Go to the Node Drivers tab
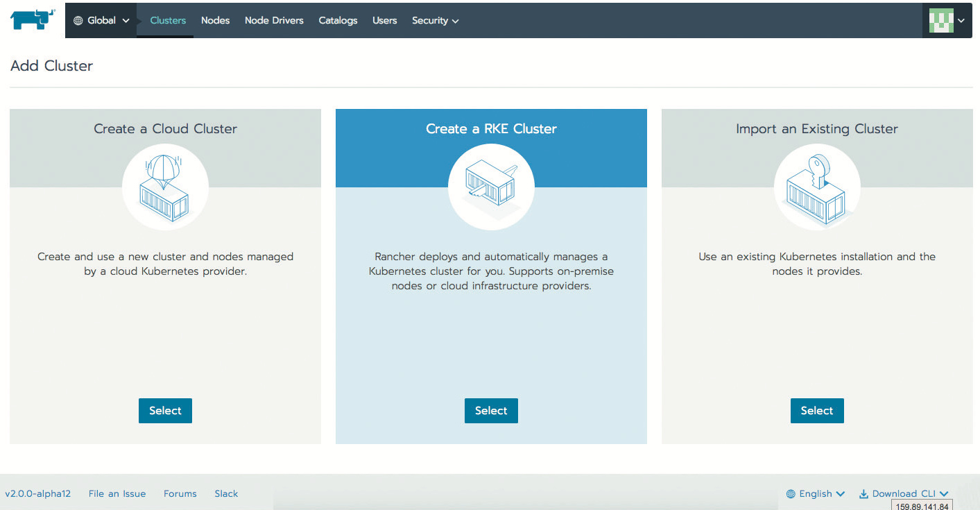 point(274,21)
